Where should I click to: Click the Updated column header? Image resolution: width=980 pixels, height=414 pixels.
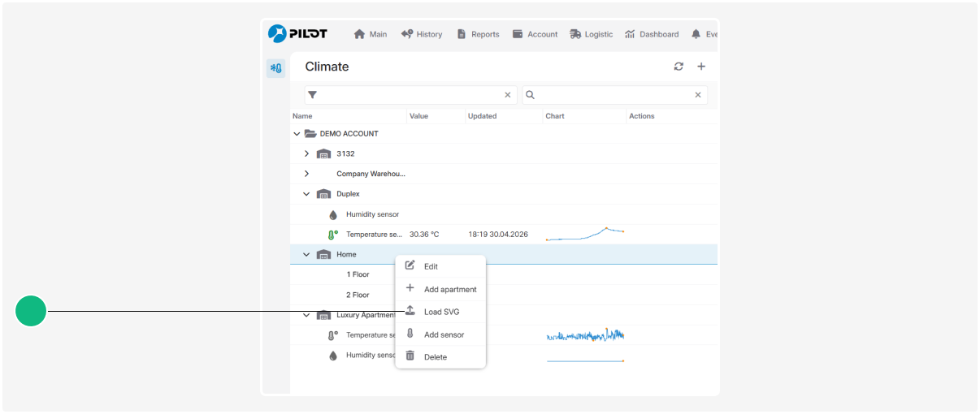482,116
